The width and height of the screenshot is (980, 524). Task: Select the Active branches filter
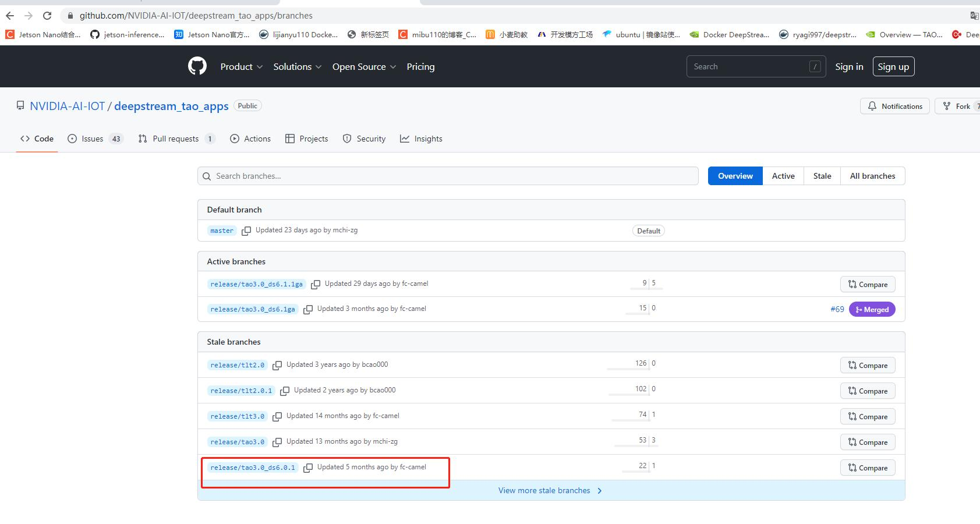pos(783,176)
